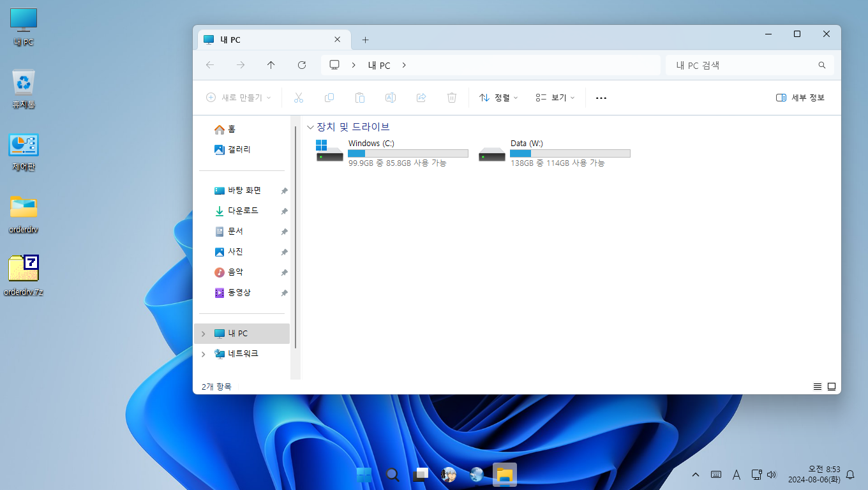The image size is (868, 490).
Task: Collapse the 장치 및 드라이브 group
Action: (x=310, y=127)
